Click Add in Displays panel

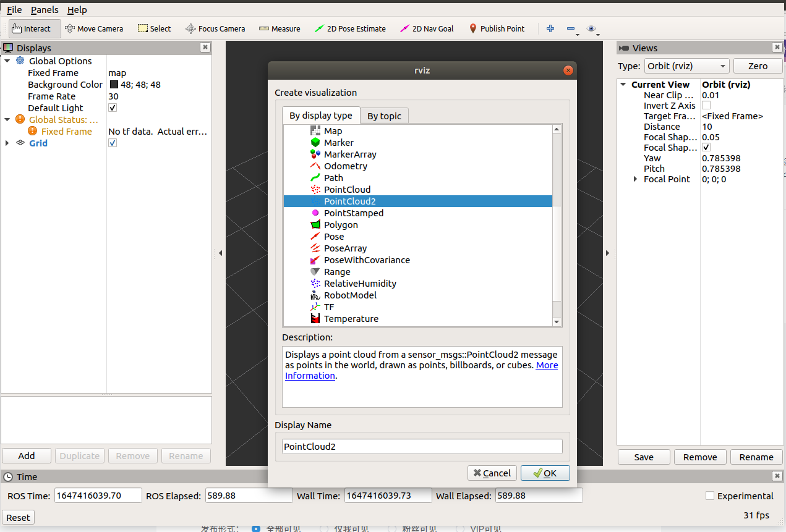pyautogui.click(x=27, y=456)
